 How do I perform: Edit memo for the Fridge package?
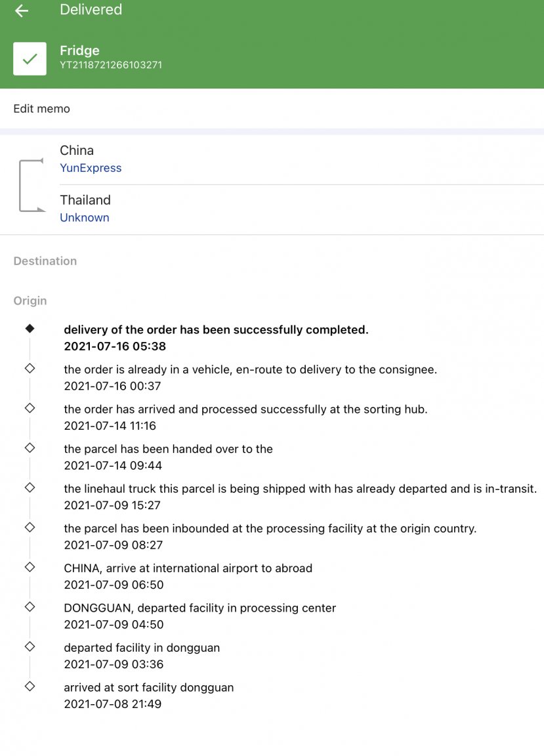41,109
